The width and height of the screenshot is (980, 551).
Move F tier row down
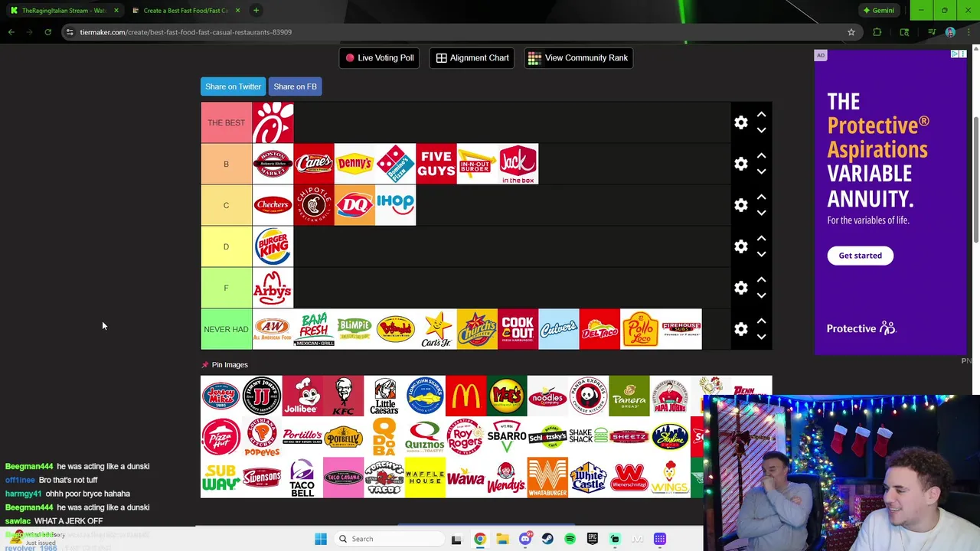(761, 295)
